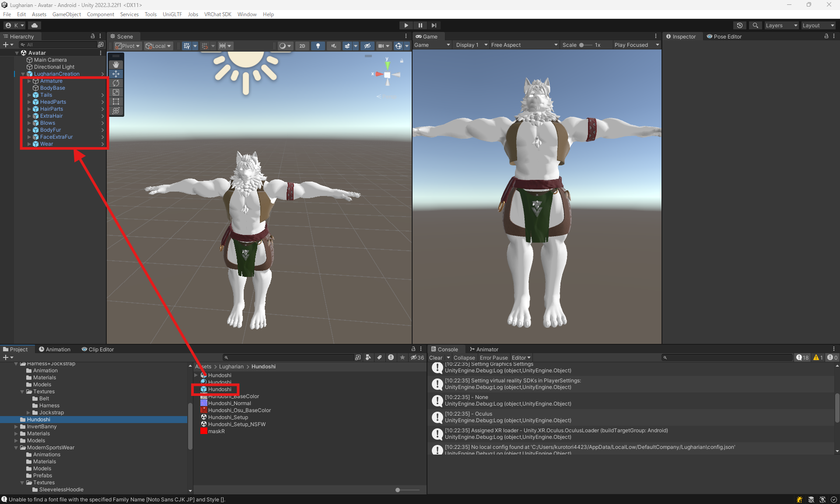Select the Rotate tool
This screenshot has width=840, height=504.
click(x=116, y=83)
